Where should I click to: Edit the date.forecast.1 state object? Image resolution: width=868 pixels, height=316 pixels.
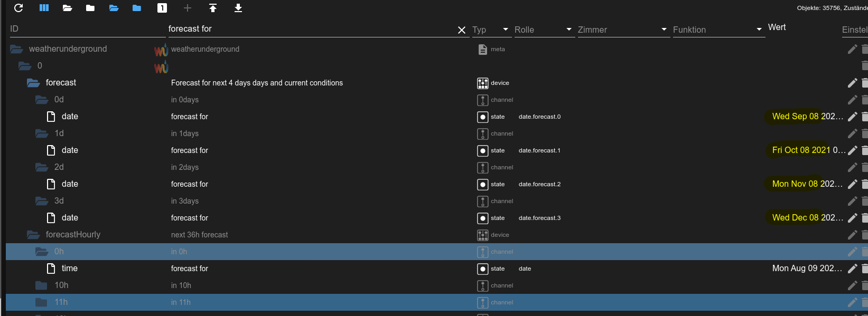(x=852, y=150)
